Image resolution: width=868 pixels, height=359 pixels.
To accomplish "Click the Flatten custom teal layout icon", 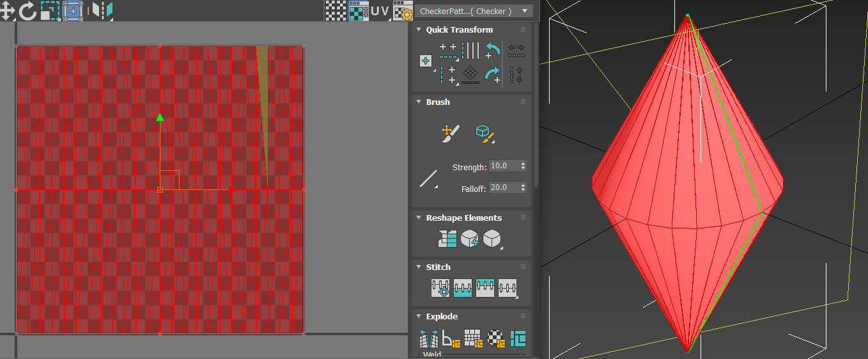I will pyautogui.click(x=518, y=338).
